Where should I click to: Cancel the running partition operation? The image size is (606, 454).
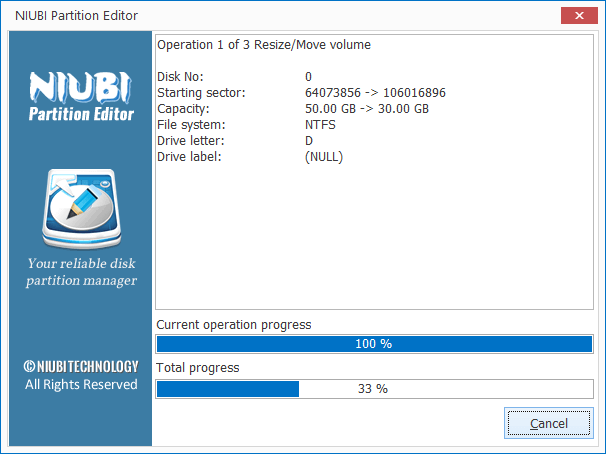pyautogui.click(x=548, y=423)
